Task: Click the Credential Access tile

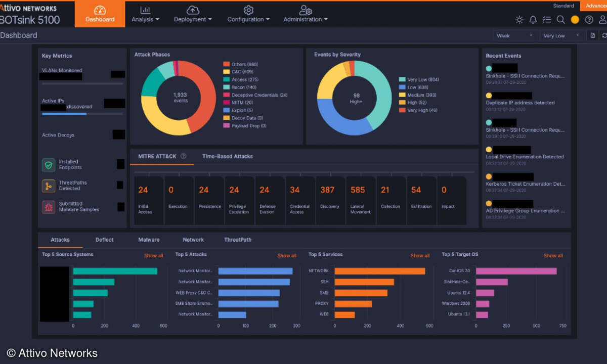Action: (300, 200)
